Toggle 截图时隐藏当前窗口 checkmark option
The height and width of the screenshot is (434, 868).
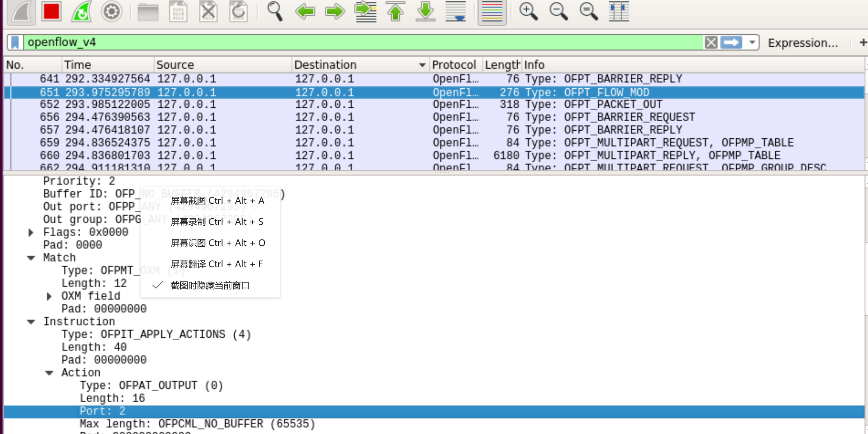tap(210, 285)
